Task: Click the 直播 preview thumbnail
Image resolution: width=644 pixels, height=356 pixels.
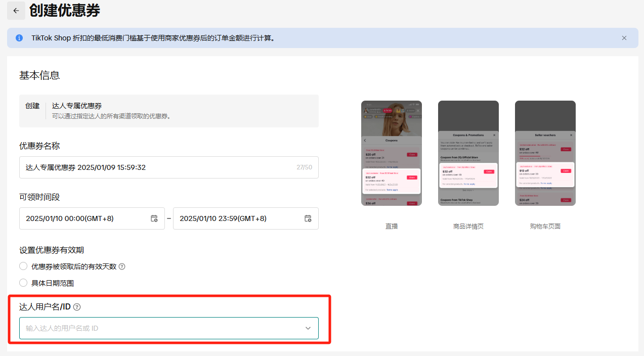Action: click(392, 153)
